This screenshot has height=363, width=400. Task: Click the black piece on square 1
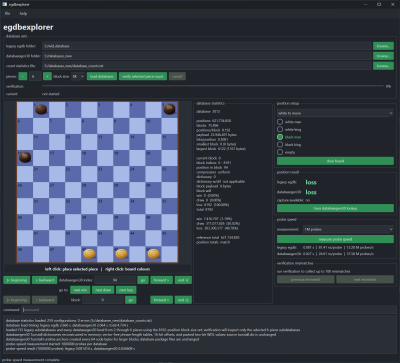[x=41, y=109]
